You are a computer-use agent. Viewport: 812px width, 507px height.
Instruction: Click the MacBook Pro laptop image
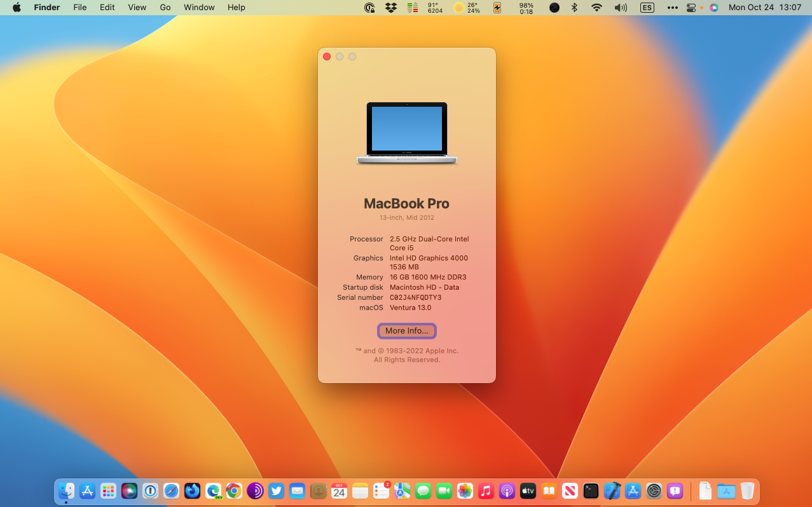point(407,133)
